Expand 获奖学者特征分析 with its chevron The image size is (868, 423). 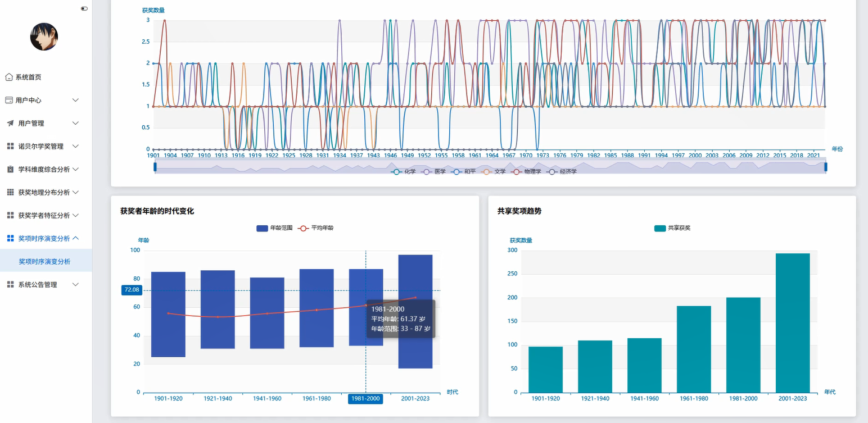(x=76, y=215)
